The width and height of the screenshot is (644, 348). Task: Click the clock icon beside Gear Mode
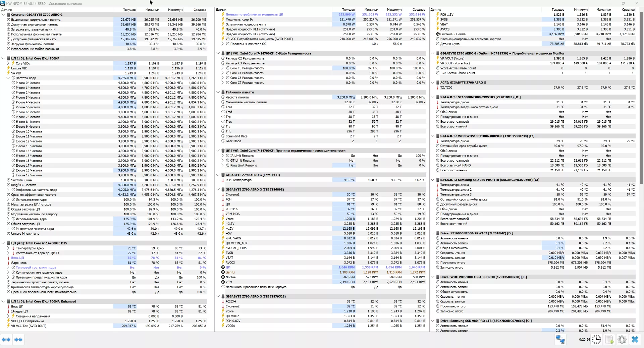[x=223, y=141]
